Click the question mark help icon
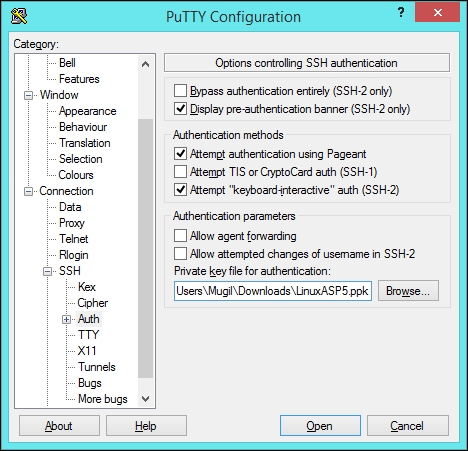468x451 pixels. tap(401, 13)
